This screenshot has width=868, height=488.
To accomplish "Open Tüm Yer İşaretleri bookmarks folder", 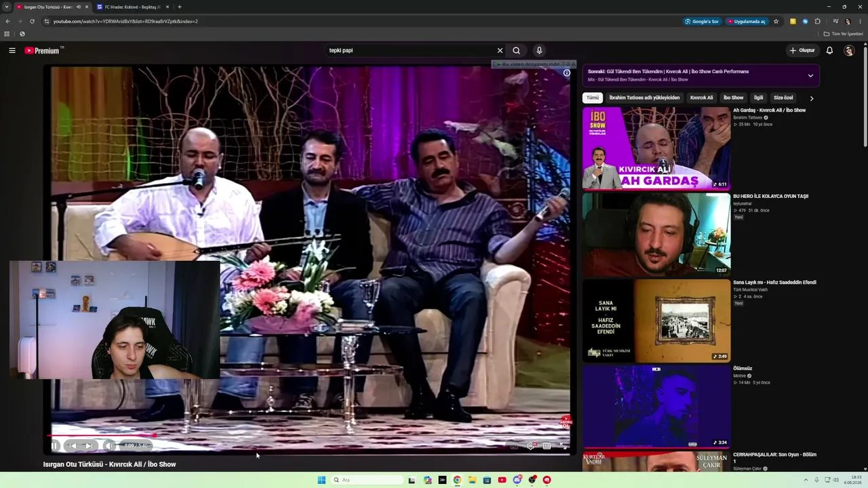I will (x=844, y=34).
